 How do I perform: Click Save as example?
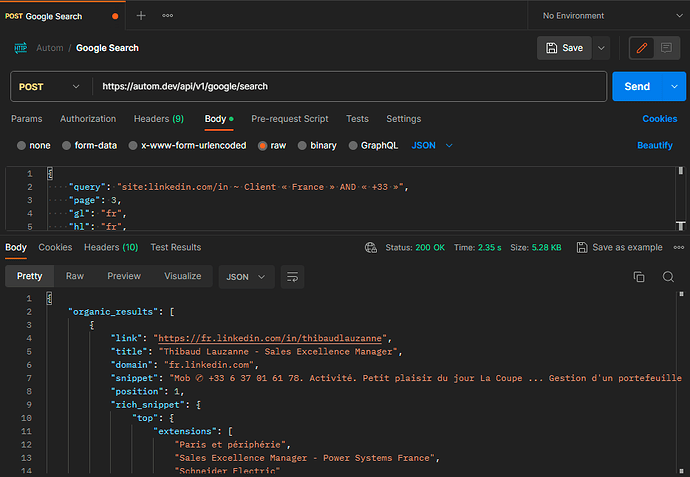(x=619, y=247)
